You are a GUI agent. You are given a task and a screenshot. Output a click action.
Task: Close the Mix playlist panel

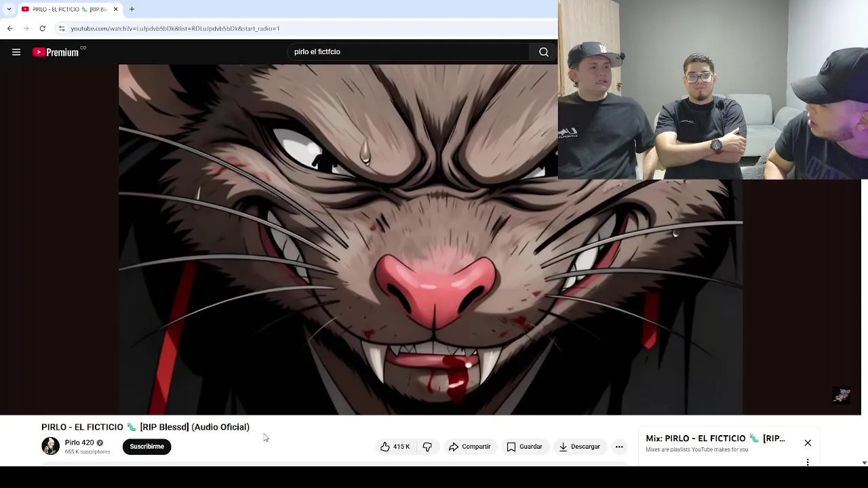(x=808, y=443)
